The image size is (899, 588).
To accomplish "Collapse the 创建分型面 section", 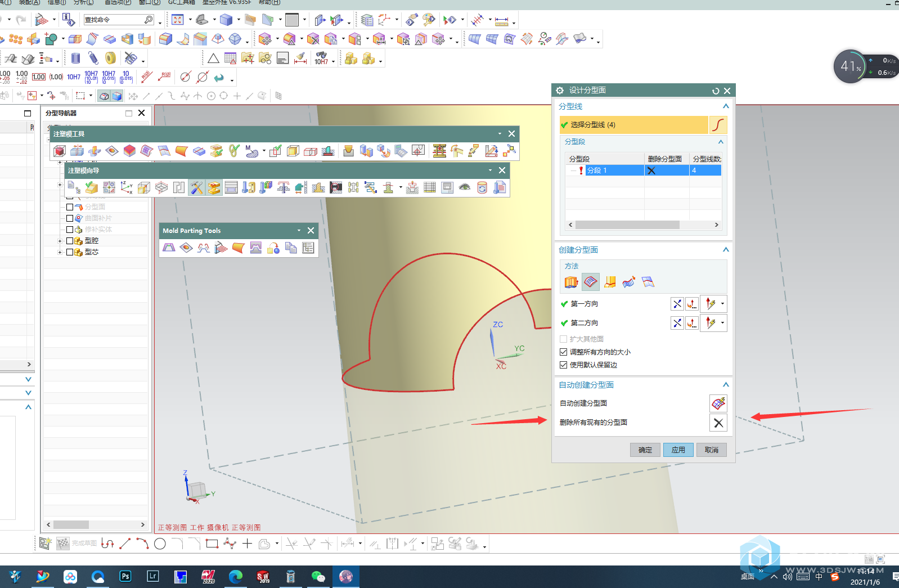I will pos(725,250).
